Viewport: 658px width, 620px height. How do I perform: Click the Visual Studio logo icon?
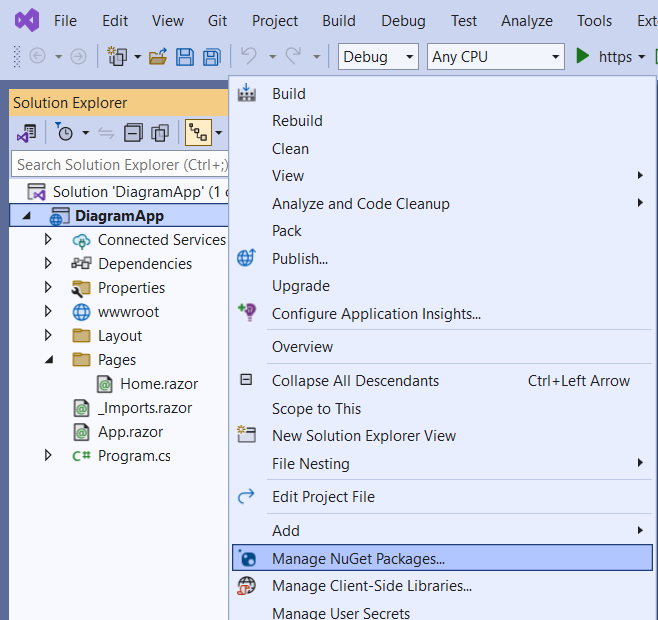tap(27, 20)
